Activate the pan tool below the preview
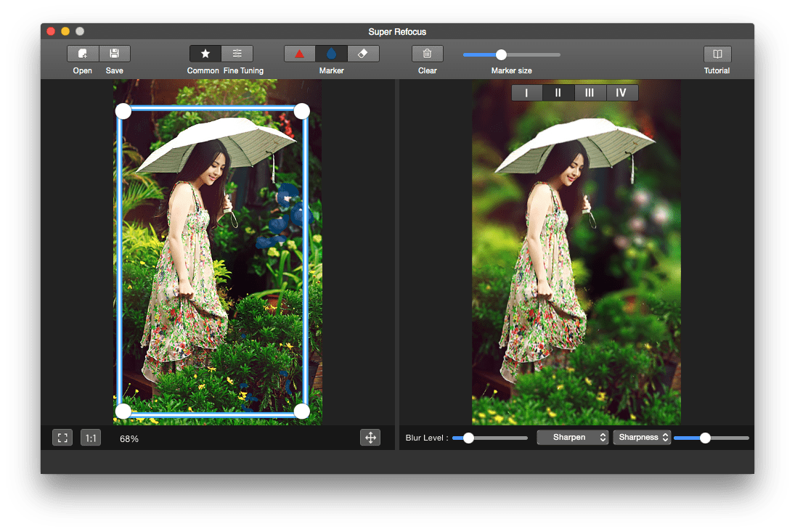795x532 pixels. point(370,438)
